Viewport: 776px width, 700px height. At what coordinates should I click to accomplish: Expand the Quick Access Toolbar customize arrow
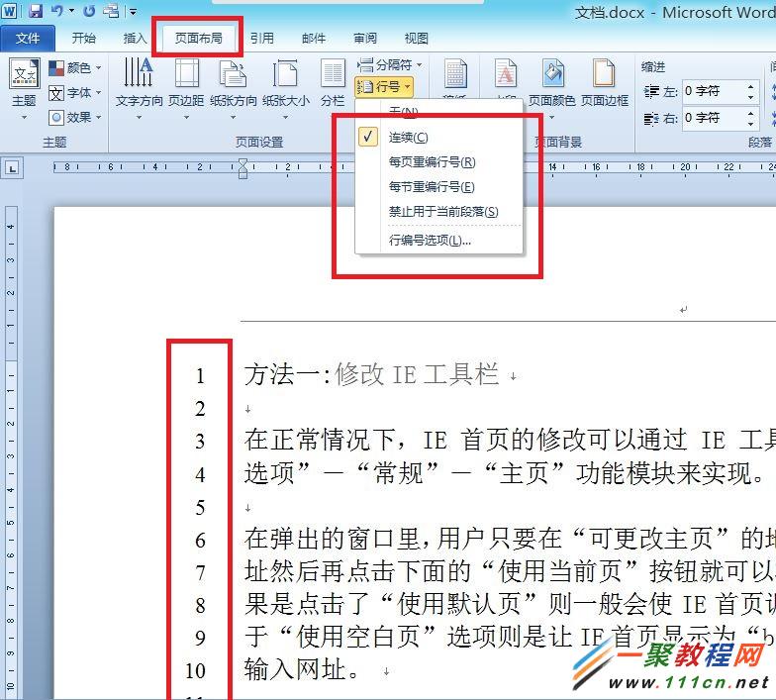pyautogui.click(x=133, y=11)
